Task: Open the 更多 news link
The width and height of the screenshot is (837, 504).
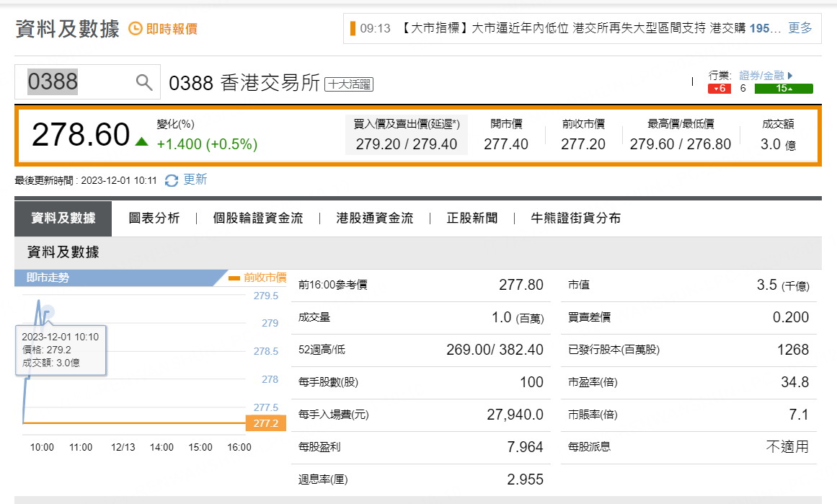Action: click(x=800, y=28)
